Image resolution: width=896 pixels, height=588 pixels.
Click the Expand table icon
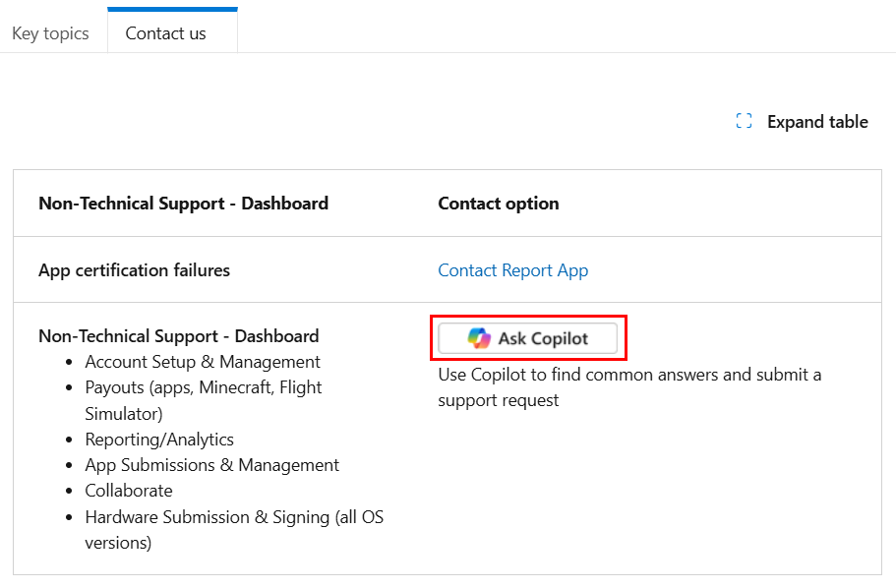(x=744, y=121)
